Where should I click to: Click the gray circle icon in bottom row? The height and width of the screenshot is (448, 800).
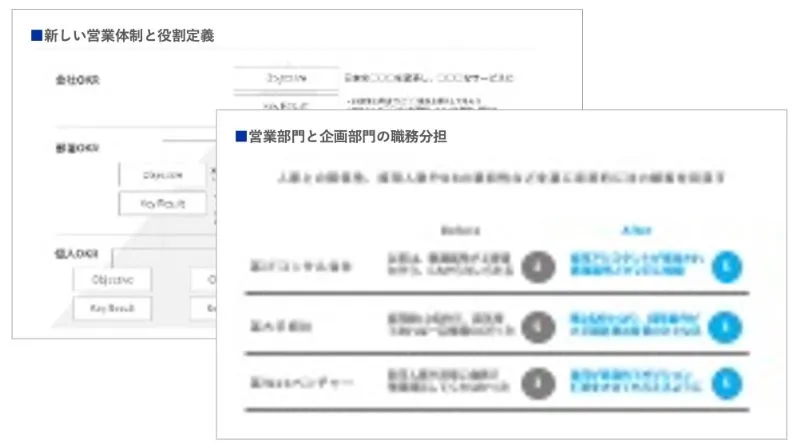click(538, 383)
